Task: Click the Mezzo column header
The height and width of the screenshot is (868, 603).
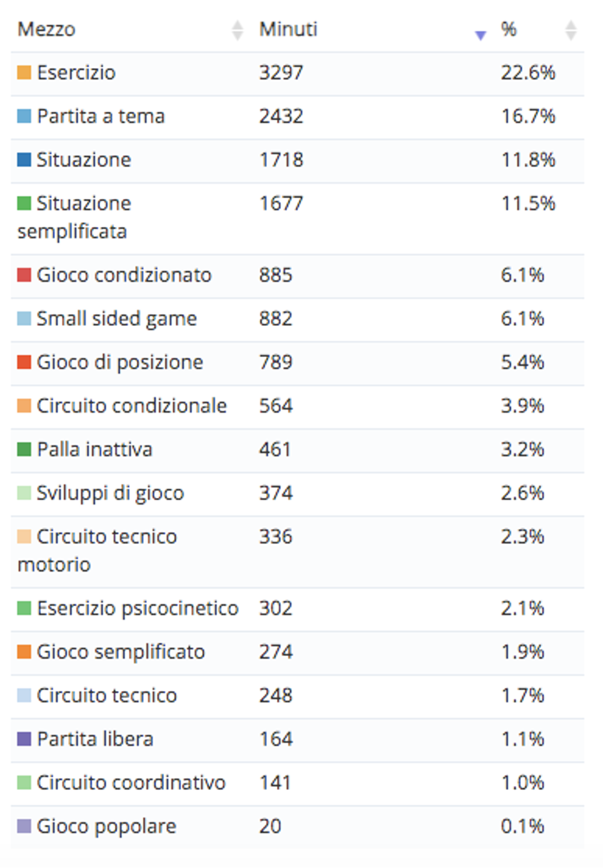Action: (x=46, y=29)
